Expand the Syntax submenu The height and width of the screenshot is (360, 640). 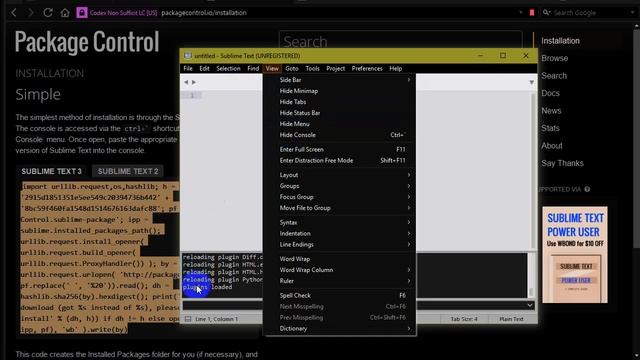(x=340, y=222)
